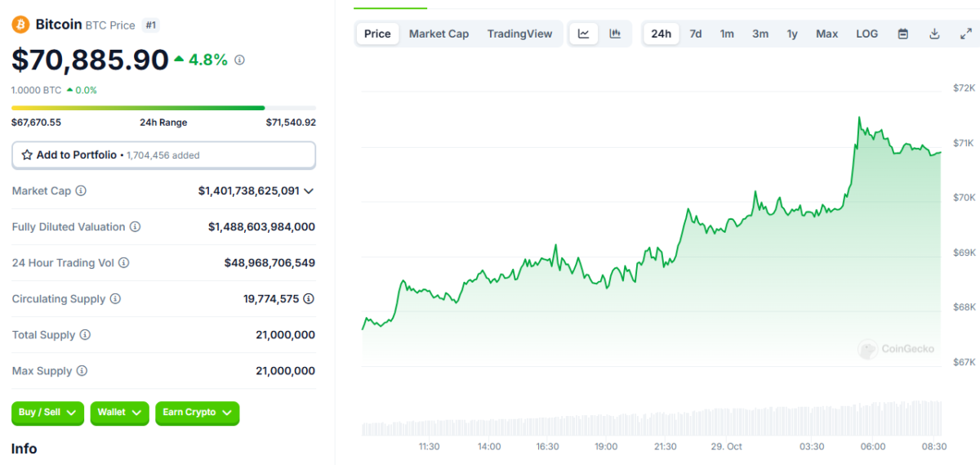Click the 24h Range progress bar
Image resolution: width=980 pixels, height=465 pixels.
pos(163,108)
